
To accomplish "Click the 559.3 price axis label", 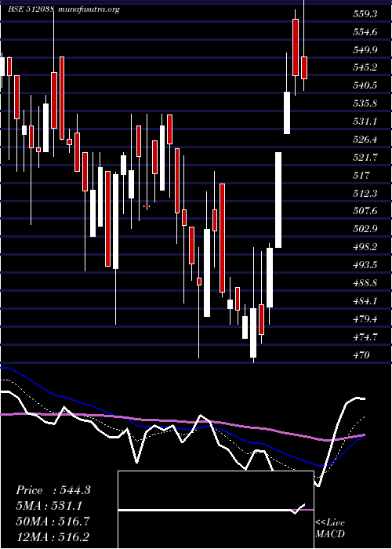I will point(365,14).
